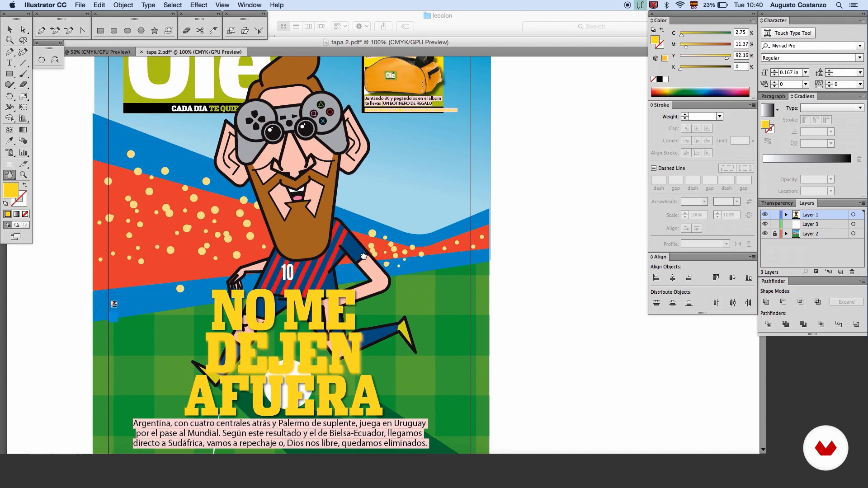The image size is (868, 488).
Task: Select the Eyedropper tool in toolbox
Action: [x=9, y=141]
